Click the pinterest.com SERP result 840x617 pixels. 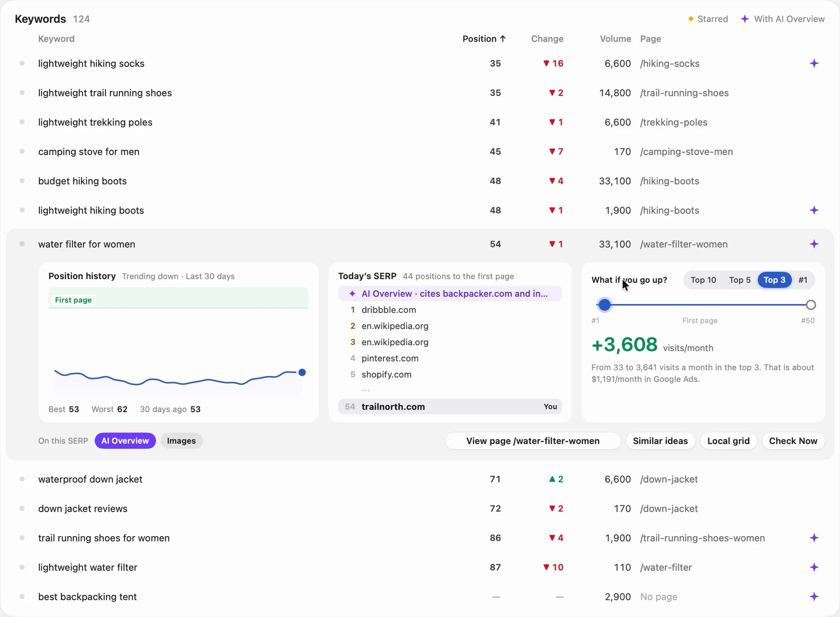coord(450,358)
